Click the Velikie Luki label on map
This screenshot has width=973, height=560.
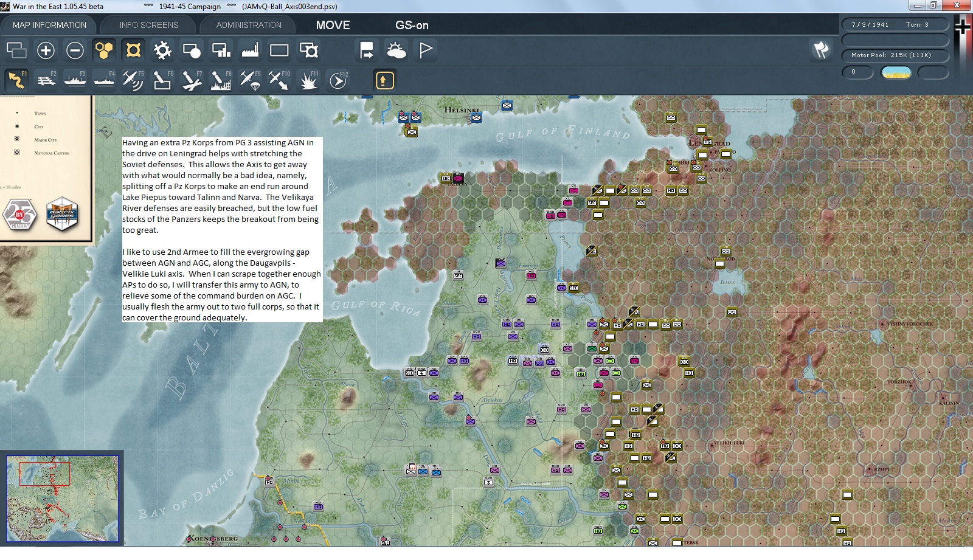(729, 443)
